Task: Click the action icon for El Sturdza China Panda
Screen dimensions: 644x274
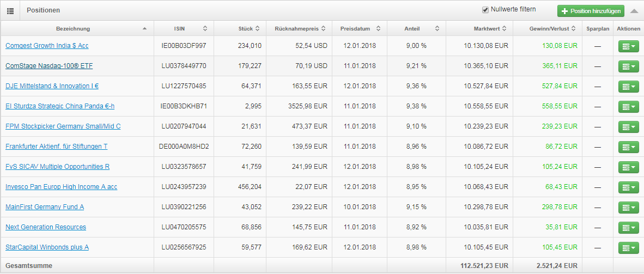Action: point(628,106)
